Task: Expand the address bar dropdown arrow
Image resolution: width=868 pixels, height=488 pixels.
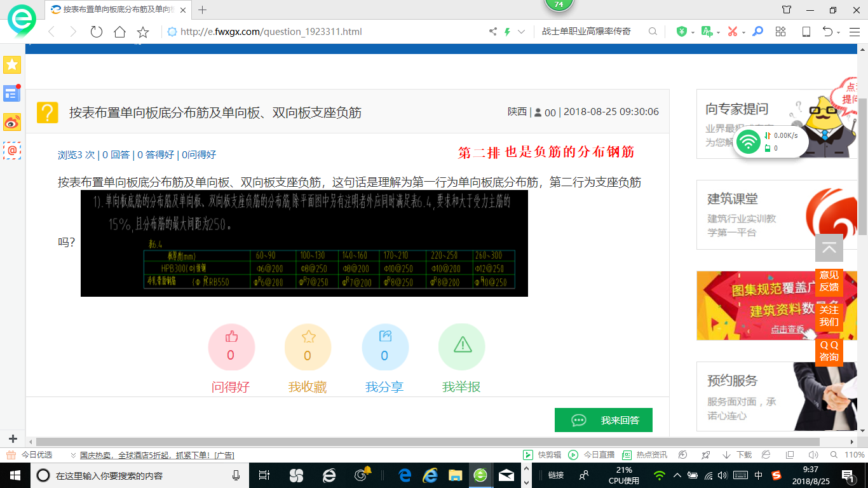Action: click(522, 32)
